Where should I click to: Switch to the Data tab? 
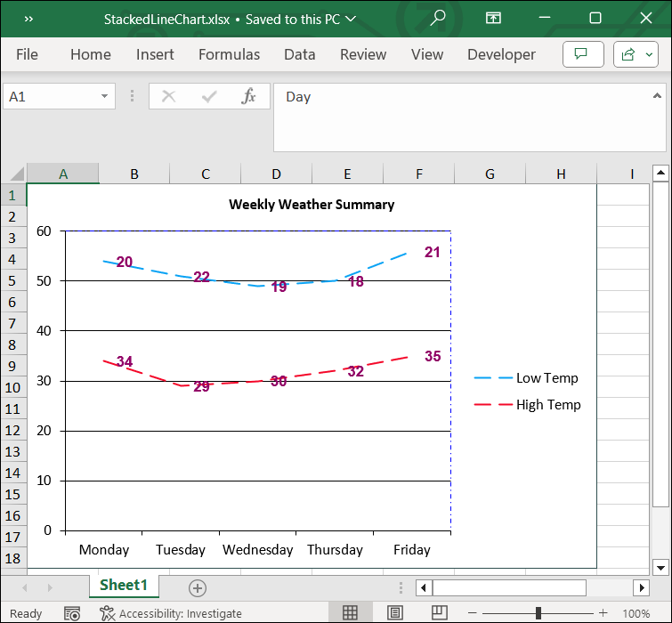pyautogui.click(x=300, y=54)
